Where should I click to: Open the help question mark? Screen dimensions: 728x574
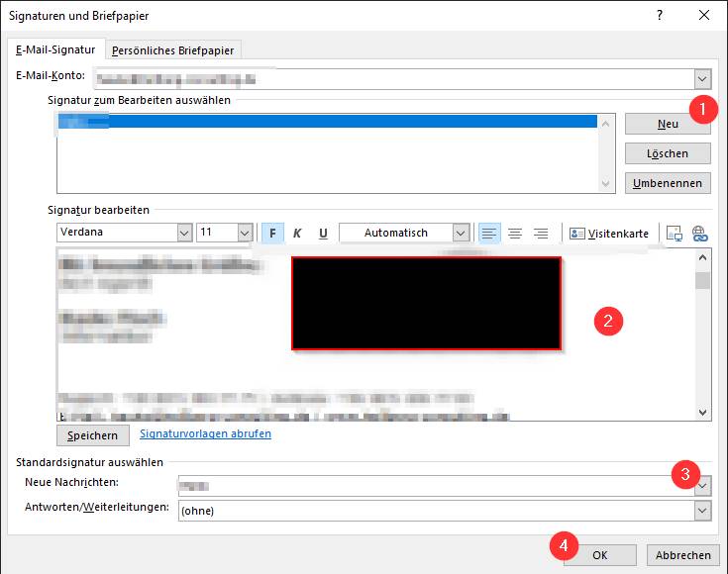coord(660,15)
